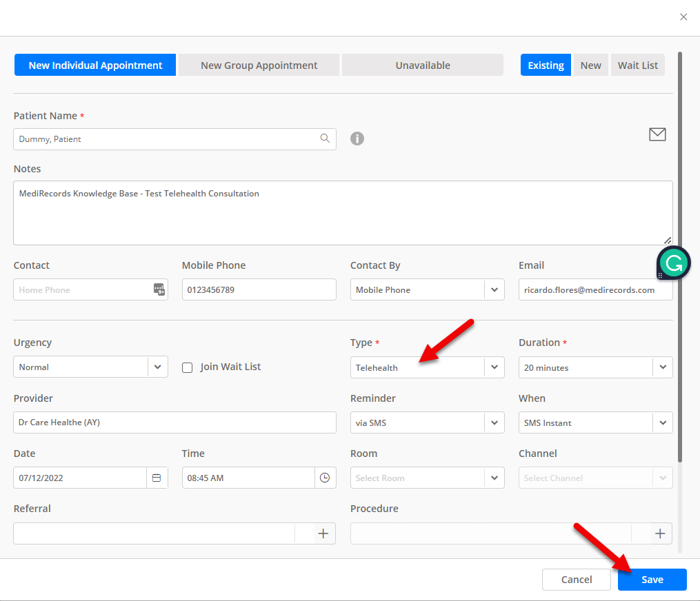Switch to New Group Appointment tab
The image size is (700, 601).
click(x=259, y=65)
